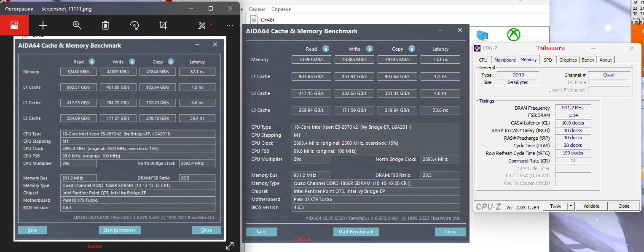Click CPU Multiplier 29x field in right AIDA64
This screenshot has height=252, width=644.
(x=311, y=159)
